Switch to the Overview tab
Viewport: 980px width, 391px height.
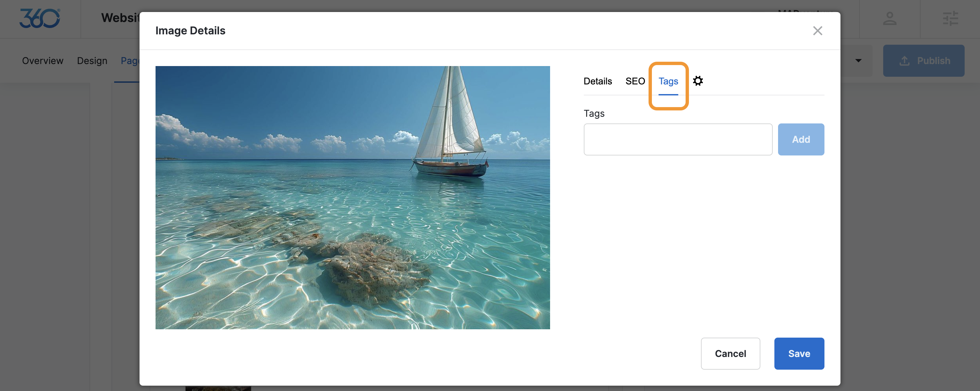pos(43,60)
